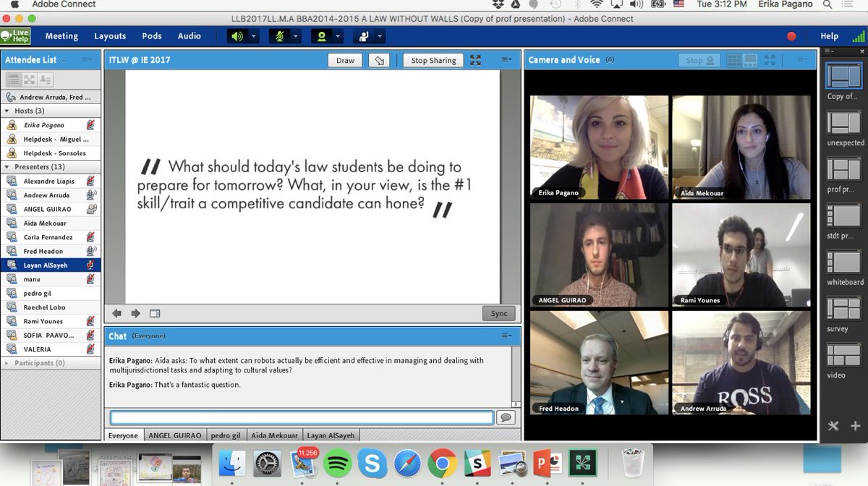
Task: Click the Draw button
Action: pyautogui.click(x=345, y=61)
